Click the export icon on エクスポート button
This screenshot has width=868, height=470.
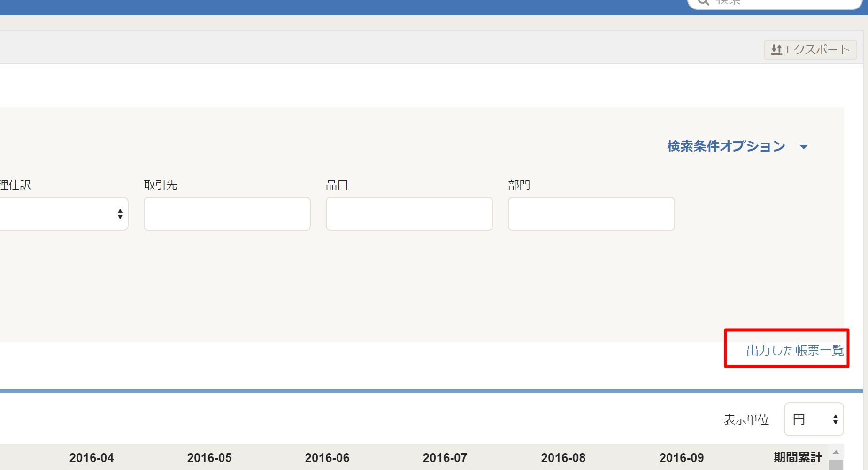776,50
